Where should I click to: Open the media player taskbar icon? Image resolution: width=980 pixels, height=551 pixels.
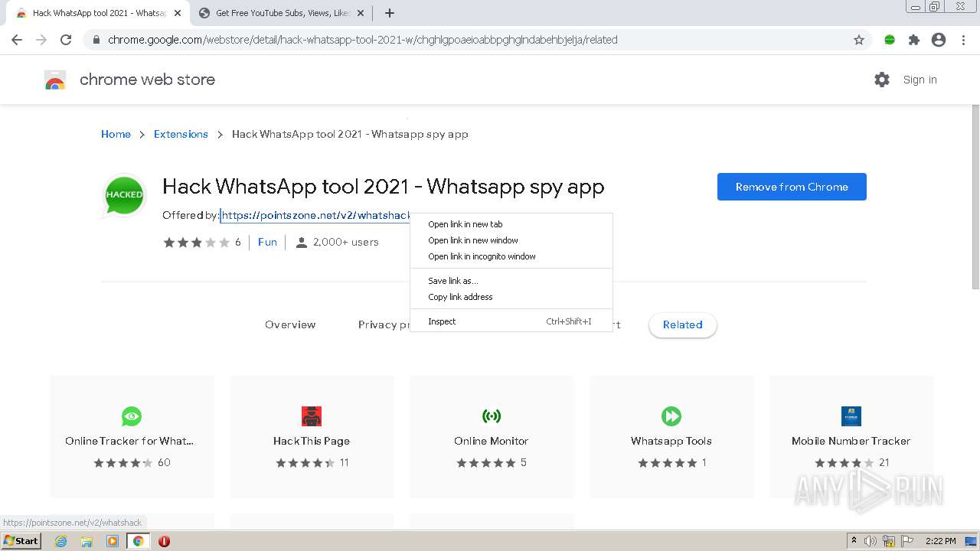pyautogui.click(x=113, y=541)
